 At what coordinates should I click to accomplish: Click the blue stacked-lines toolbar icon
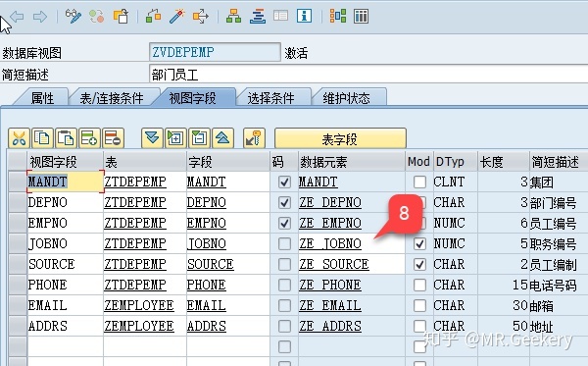click(258, 16)
